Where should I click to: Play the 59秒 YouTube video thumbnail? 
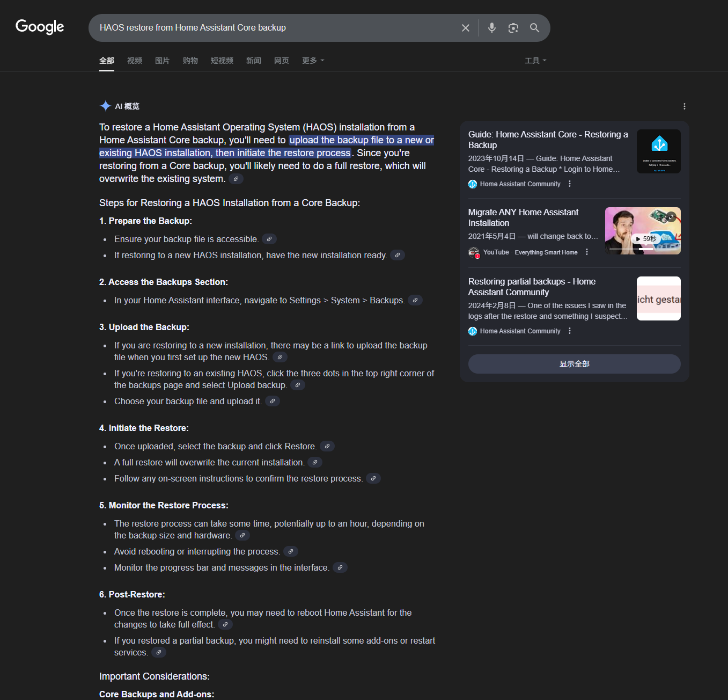(643, 231)
